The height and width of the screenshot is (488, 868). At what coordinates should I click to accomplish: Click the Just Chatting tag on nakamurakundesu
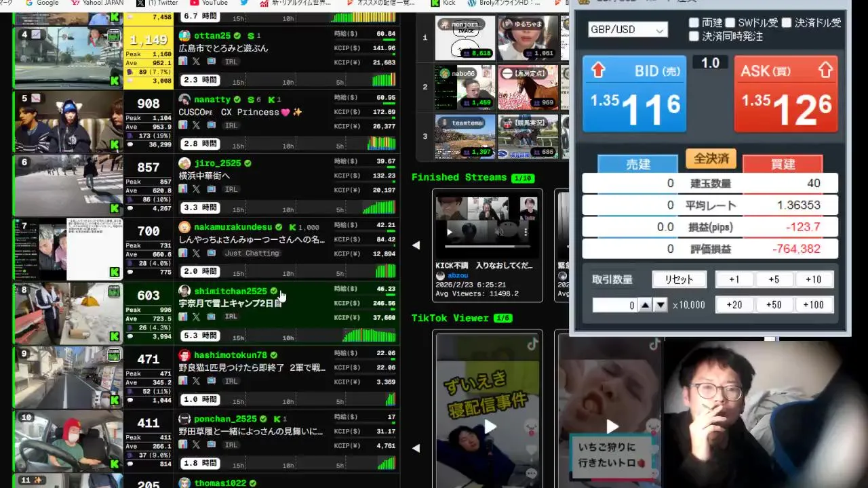point(252,253)
